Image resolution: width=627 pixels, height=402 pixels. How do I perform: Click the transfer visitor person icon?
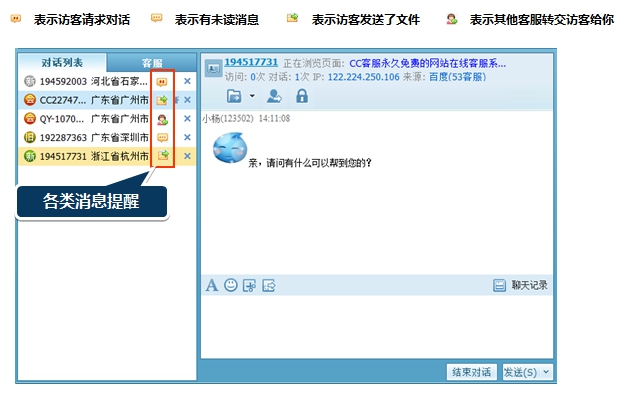pos(274,96)
